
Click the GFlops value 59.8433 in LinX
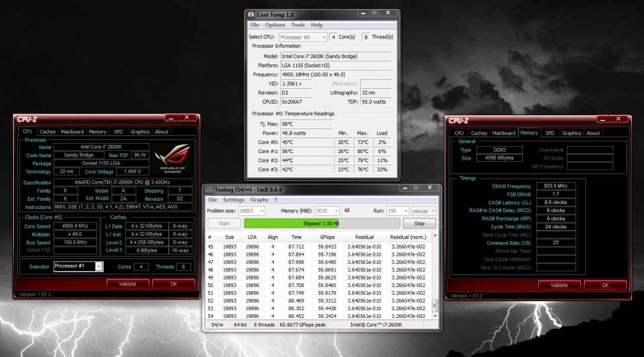point(328,247)
